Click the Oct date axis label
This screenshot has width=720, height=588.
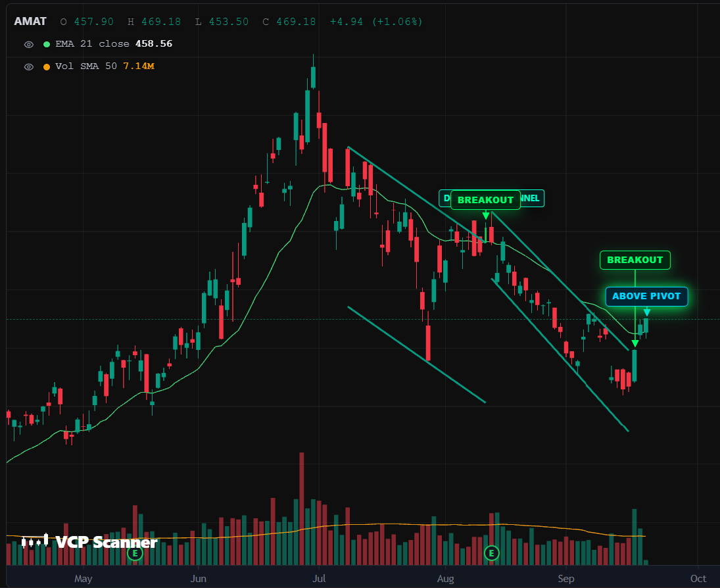pyautogui.click(x=698, y=578)
